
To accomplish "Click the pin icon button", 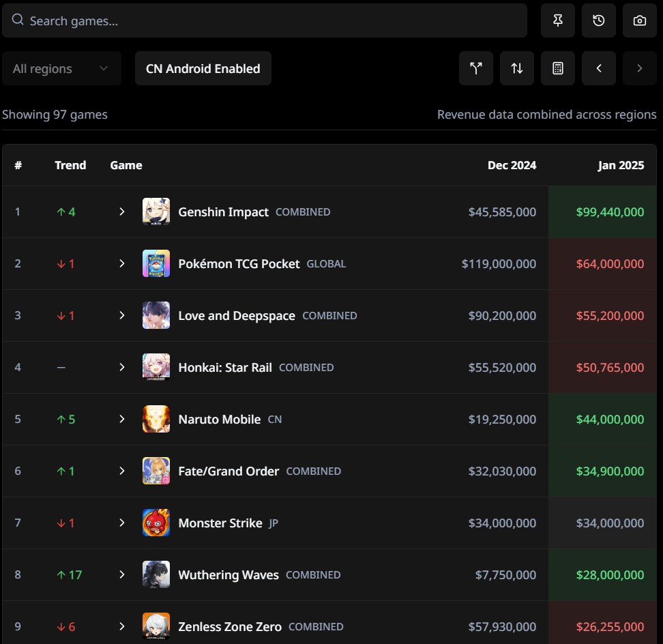I will (558, 20).
